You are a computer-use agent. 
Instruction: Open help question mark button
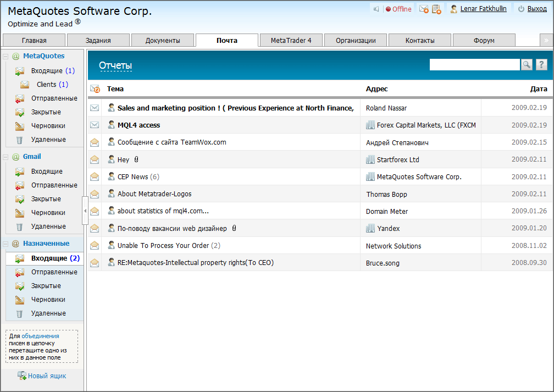point(541,64)
